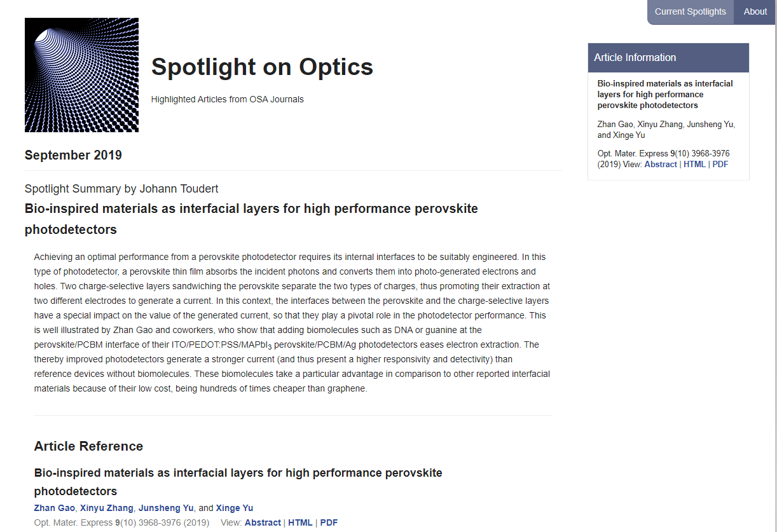777x532 pixels.
Task: Click the Spotlight on Optics logo image
Action: coord(81,75)
